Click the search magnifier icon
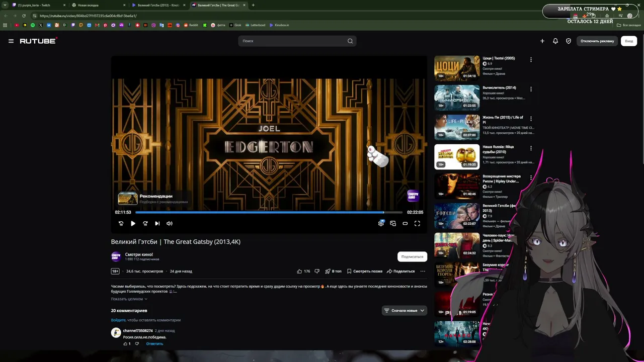 [350, 41]
